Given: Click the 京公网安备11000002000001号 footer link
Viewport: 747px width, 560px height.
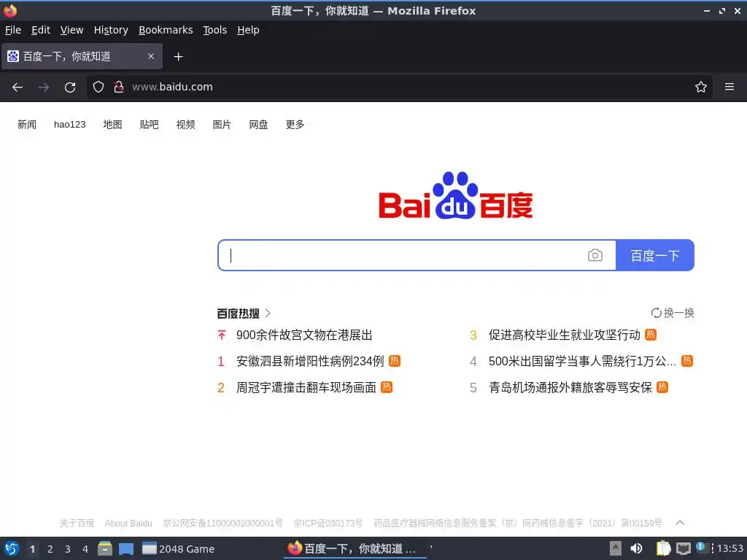Looking at the screenshot, I should click(222, 523).
